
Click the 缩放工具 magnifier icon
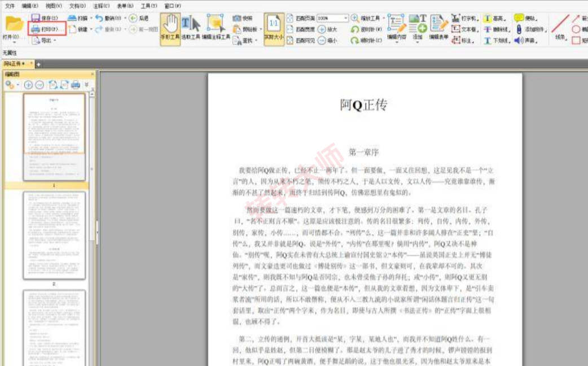click(354, 18)
